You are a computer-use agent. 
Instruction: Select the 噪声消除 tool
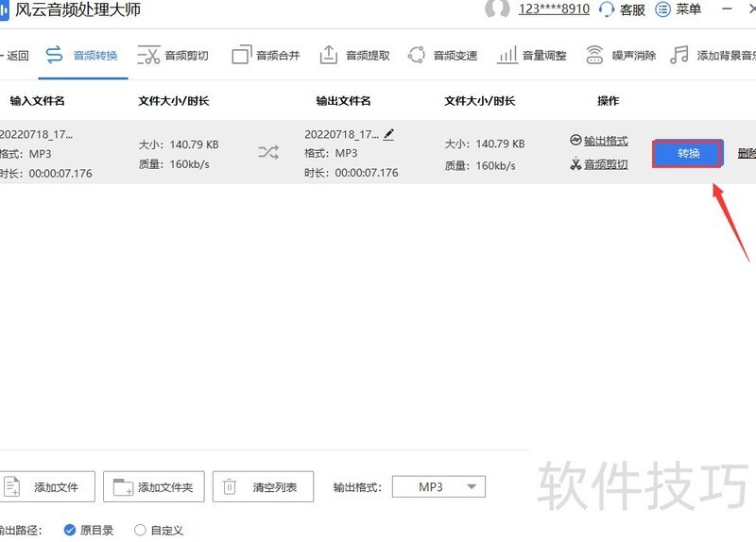(x=621, y=55)
